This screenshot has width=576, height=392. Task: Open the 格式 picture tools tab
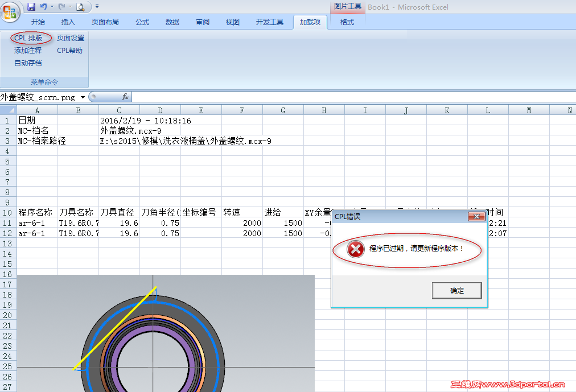point(347,22)
